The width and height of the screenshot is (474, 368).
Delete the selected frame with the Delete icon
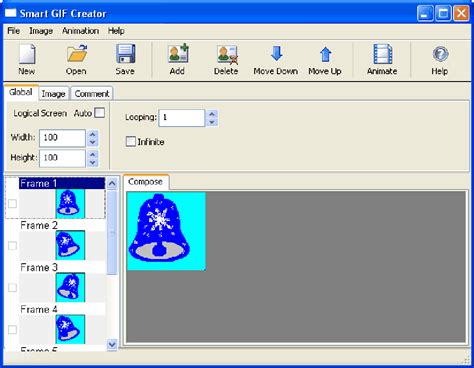pos(227,55)
